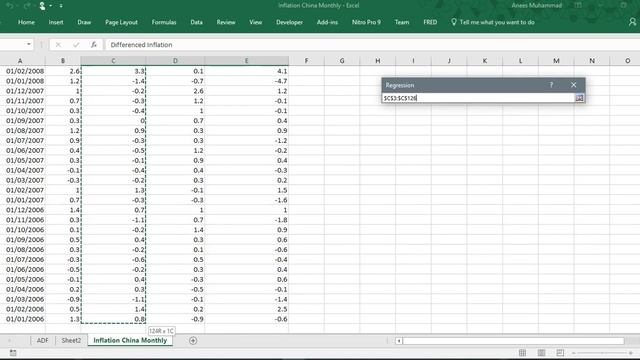Select column M header

point(556,60)
